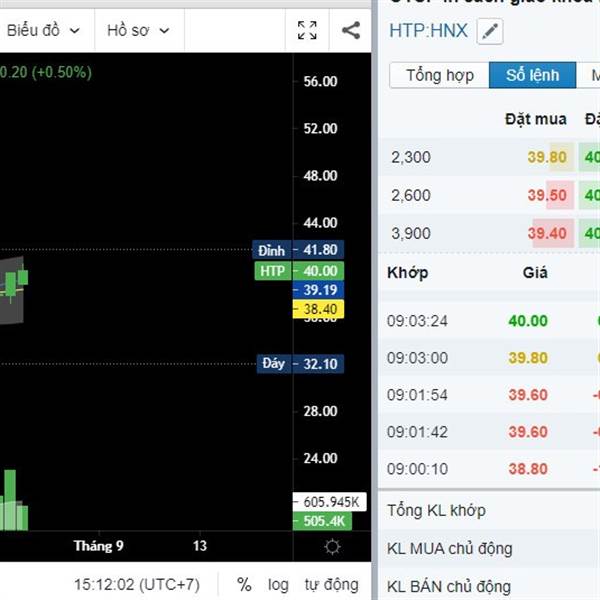
Task: Click the 38.40 yellow price label
Action: tap(318, 309)
